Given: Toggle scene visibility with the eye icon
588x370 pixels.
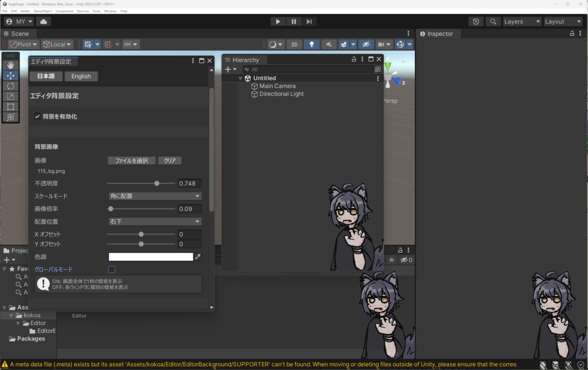Looking at the screenshot, I should click(366, 44).
